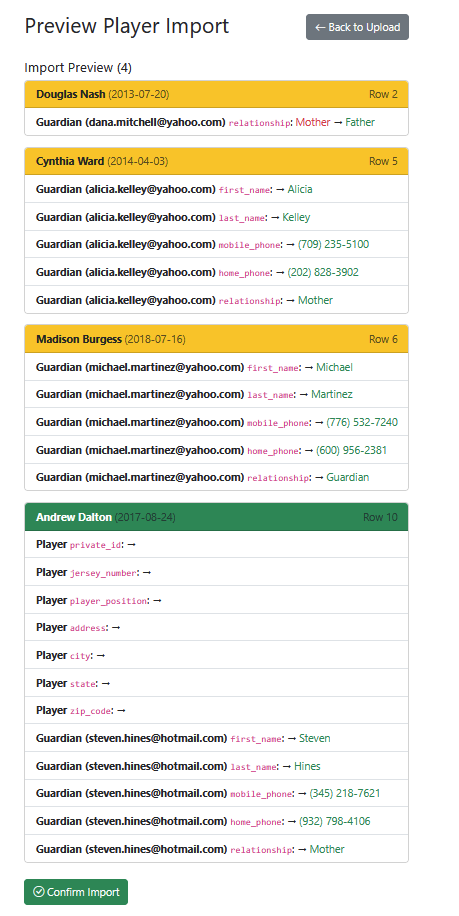The height and width of the screenshot is (916, 459).
Task: Click the checkmark icon in Confirm Import
Action: point(39,892)
